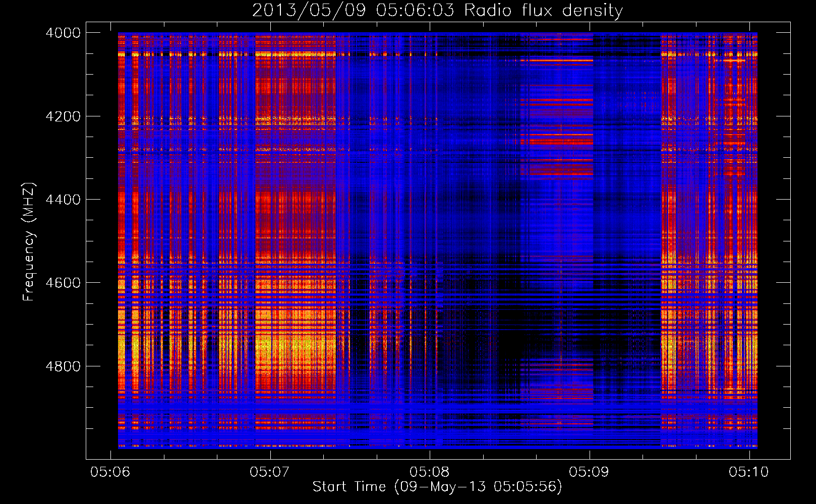Select the 4800 frequency tick label
This screenshot has height=504, width=816.
[63, 366]
